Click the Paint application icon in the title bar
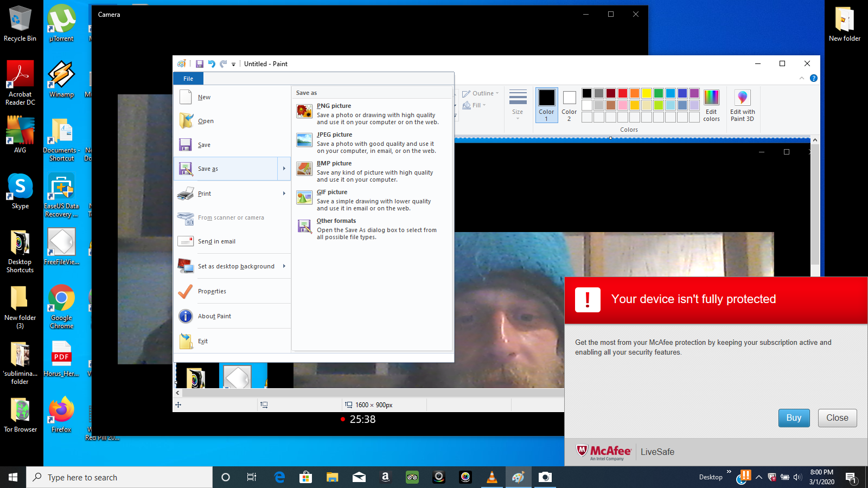Screen dimensions: 868x488 (181, 63)
